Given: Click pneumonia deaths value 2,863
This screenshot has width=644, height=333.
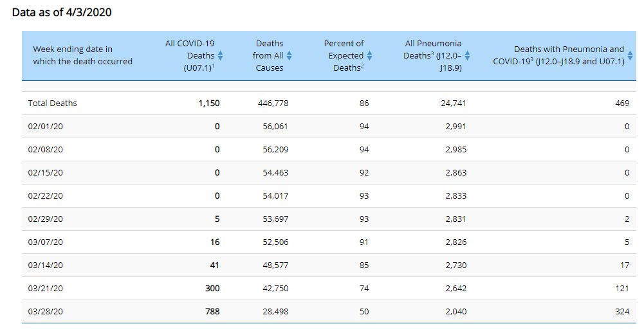Looking at the screenshot, I should click(x=456, y=172).
